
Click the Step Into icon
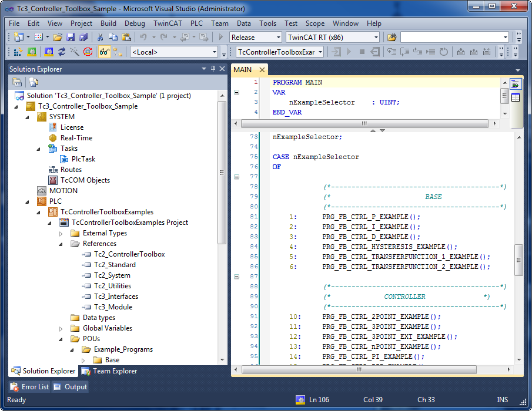point(392,52)
